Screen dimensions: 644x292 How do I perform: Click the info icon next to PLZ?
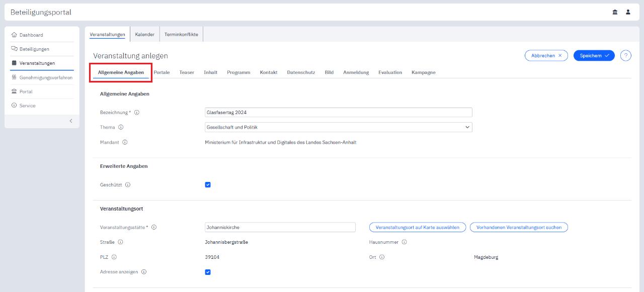114,257
